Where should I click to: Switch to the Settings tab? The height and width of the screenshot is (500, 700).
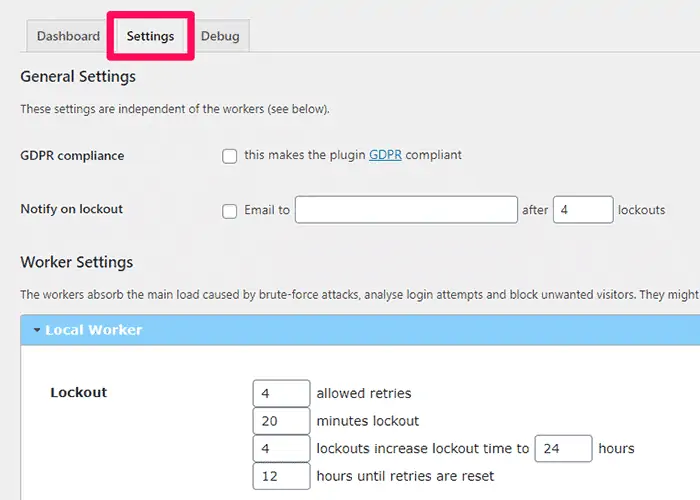click(x=150, y=37)
